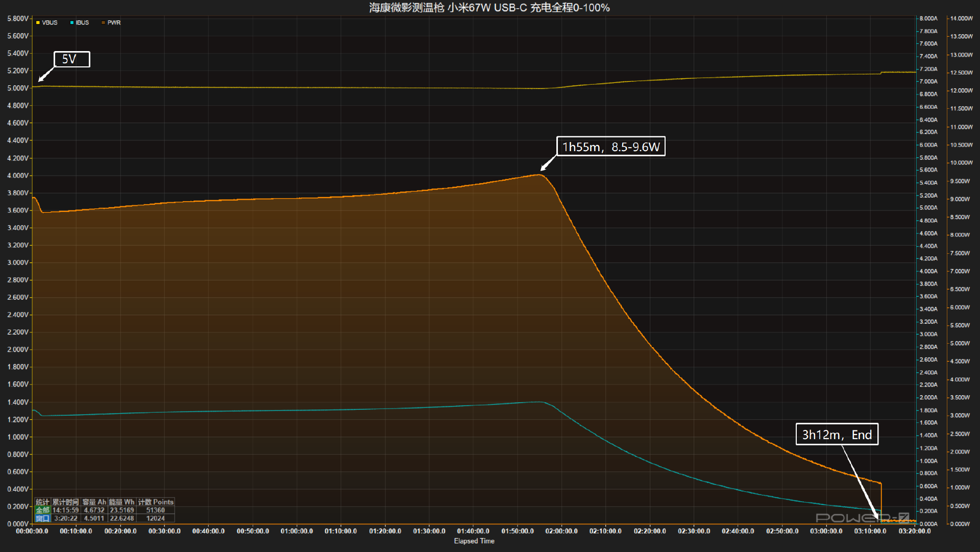Click the 9.500W power axis label
This screenshot has height=552, width=980.
960,181
